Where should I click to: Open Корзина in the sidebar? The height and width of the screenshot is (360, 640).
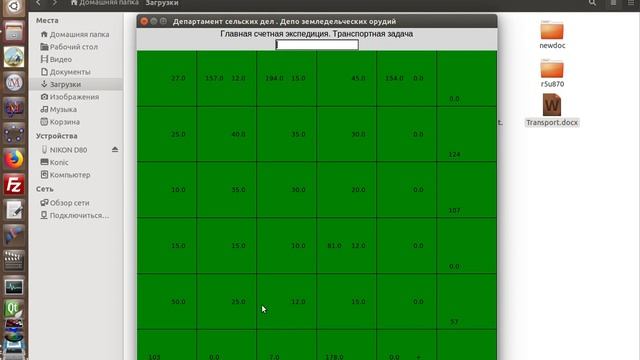pos(76,122)
